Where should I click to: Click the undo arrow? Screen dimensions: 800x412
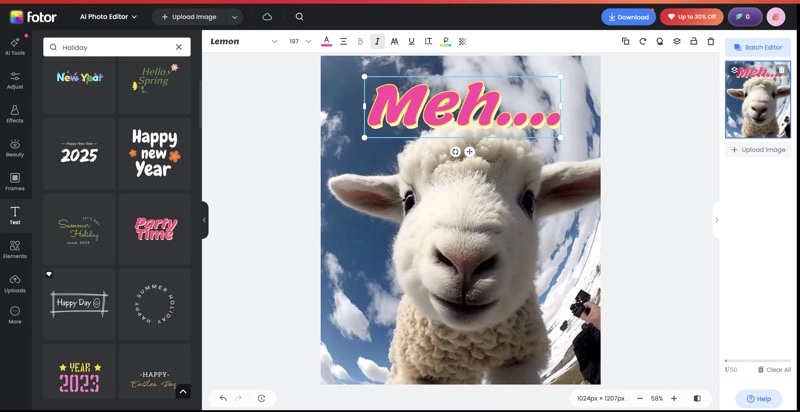tap(223, 398)
